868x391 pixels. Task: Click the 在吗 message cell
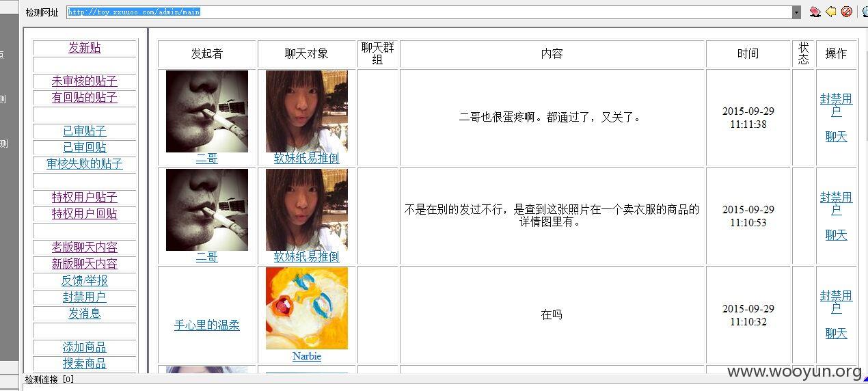(x=552, y=315)
